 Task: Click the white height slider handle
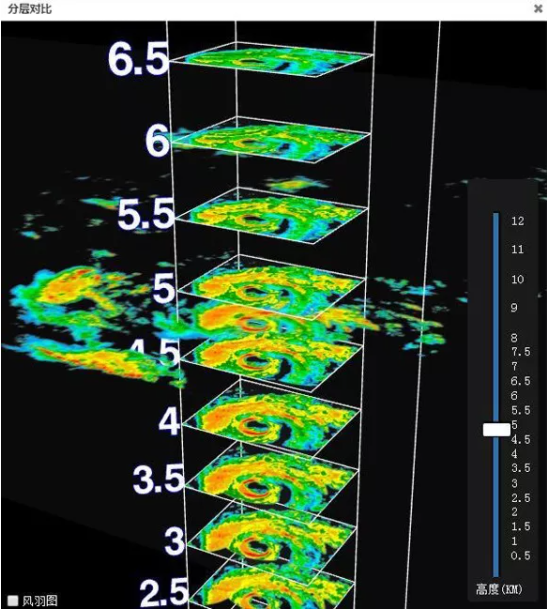point(496,429)
